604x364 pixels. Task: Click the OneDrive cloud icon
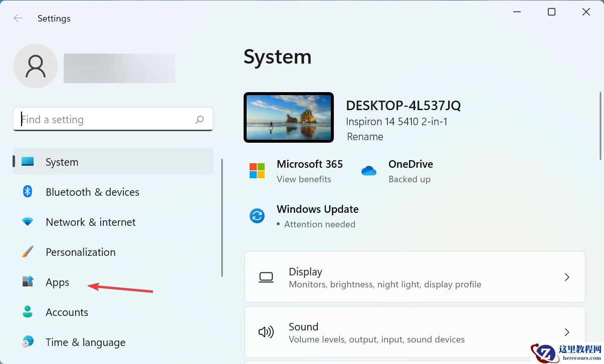[369, 171]
